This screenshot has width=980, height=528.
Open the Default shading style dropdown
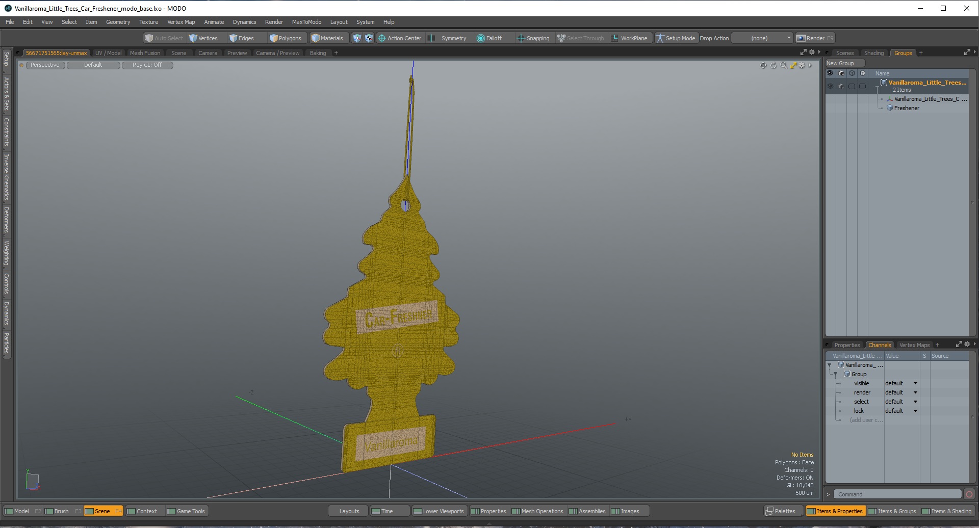[93, 65]
